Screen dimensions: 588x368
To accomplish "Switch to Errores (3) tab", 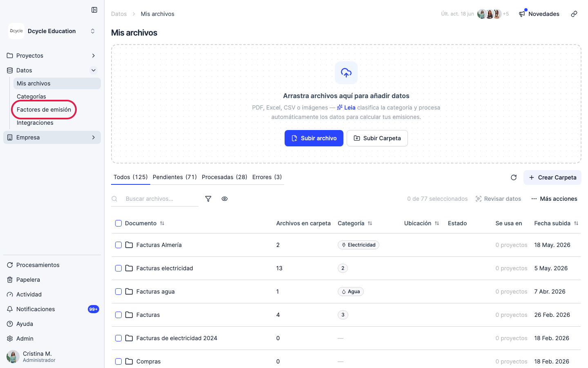I will coord(267,177).
